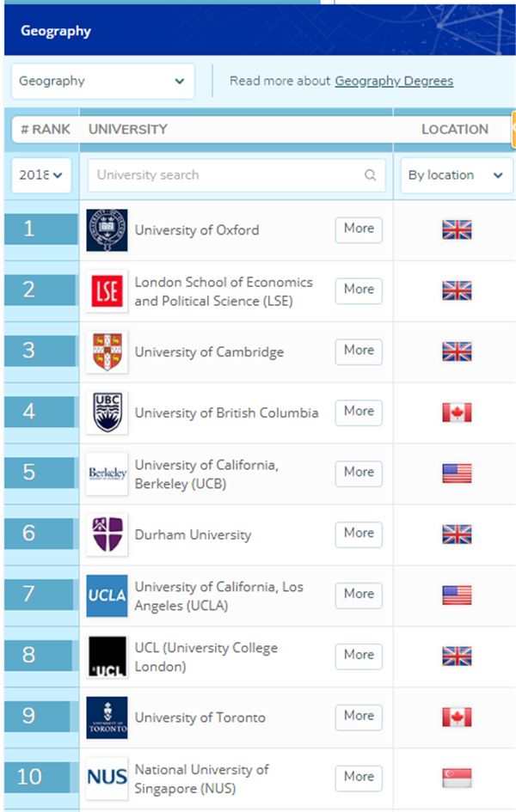Open the University of British Columbia name link

click(x=226, y=412)
